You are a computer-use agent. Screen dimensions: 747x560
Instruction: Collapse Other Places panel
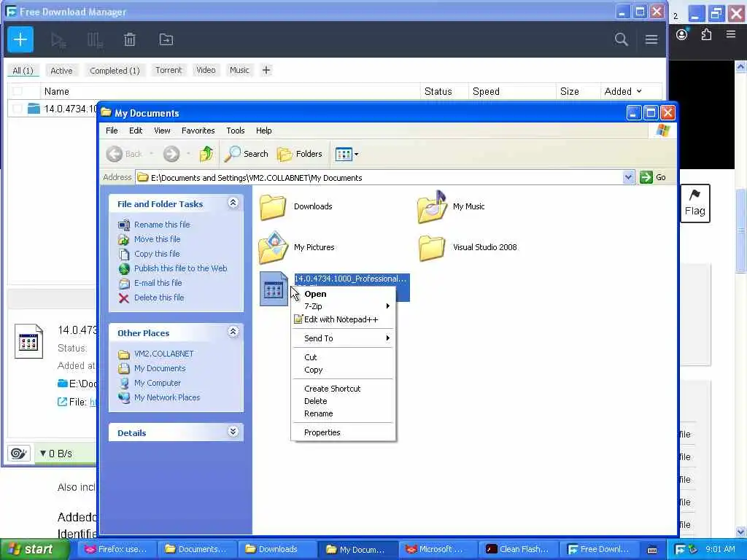(233, 332)
